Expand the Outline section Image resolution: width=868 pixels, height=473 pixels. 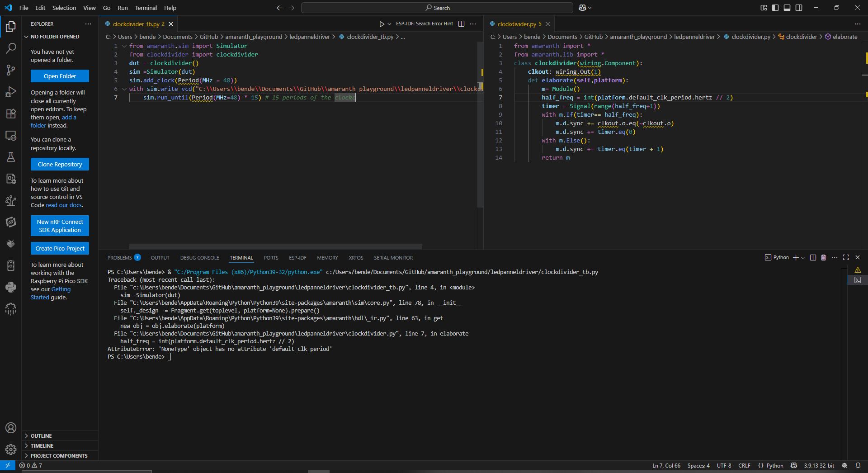(41, 436)
